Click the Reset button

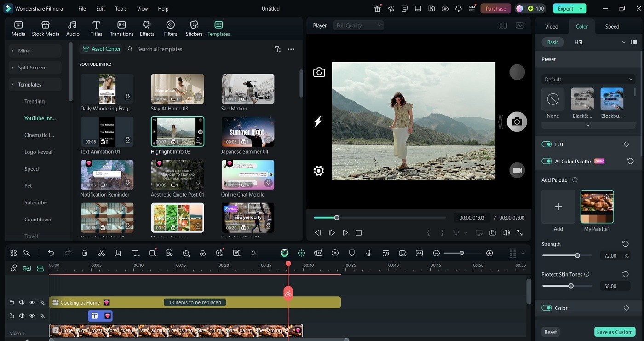(551, 332)
